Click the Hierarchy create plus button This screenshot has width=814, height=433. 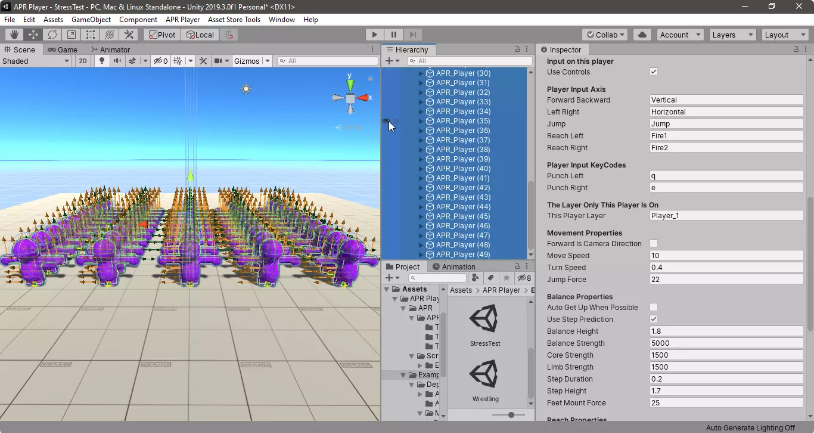[389, 61]
